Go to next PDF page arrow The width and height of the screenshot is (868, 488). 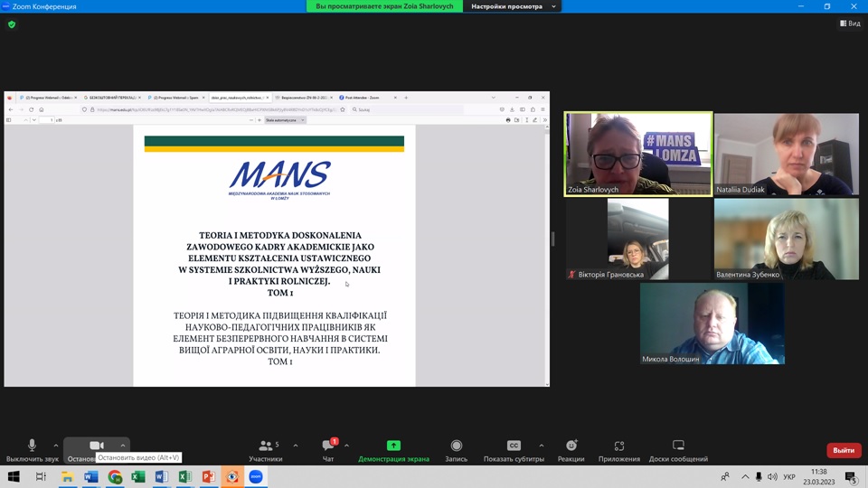tap(33, 120)
